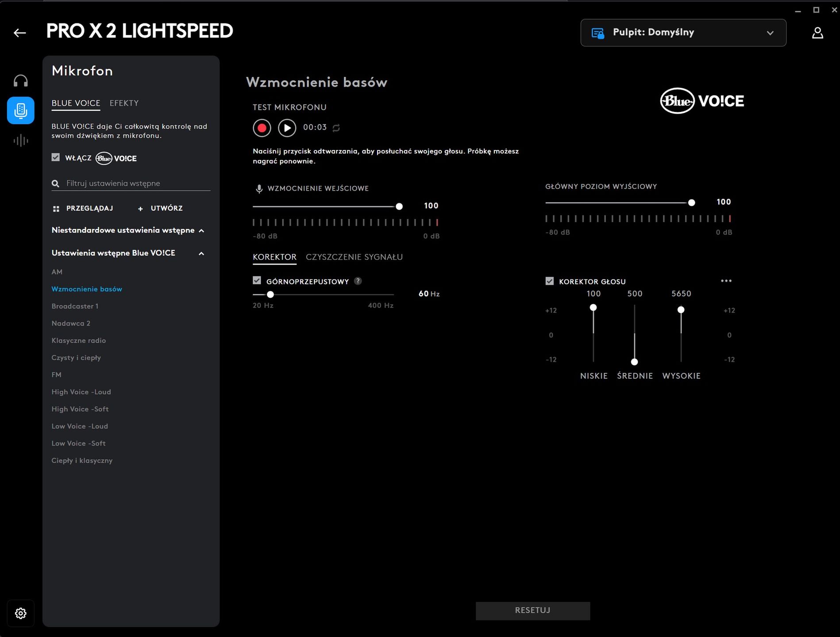
Task: Open the CZYSZCZENIE SYGNAŁU tab
Action: pos(354,257)
